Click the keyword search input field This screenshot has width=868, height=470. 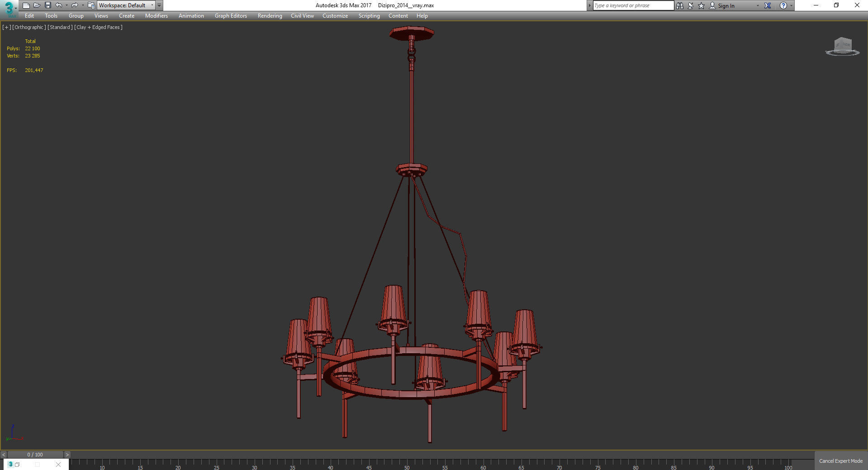[x=633, y=5]
